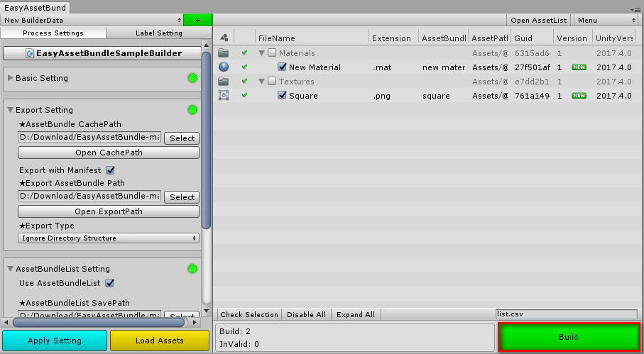Collapse the AssetBundleList Setting section
Viewport: 644px width, 354px height.
click(x=11, y=269)
